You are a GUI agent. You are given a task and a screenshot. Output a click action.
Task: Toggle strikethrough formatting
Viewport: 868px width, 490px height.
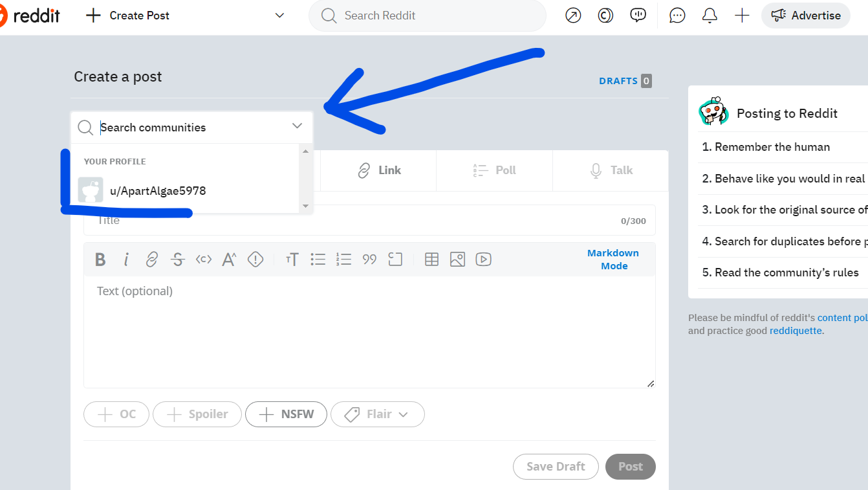click(178, 260)
